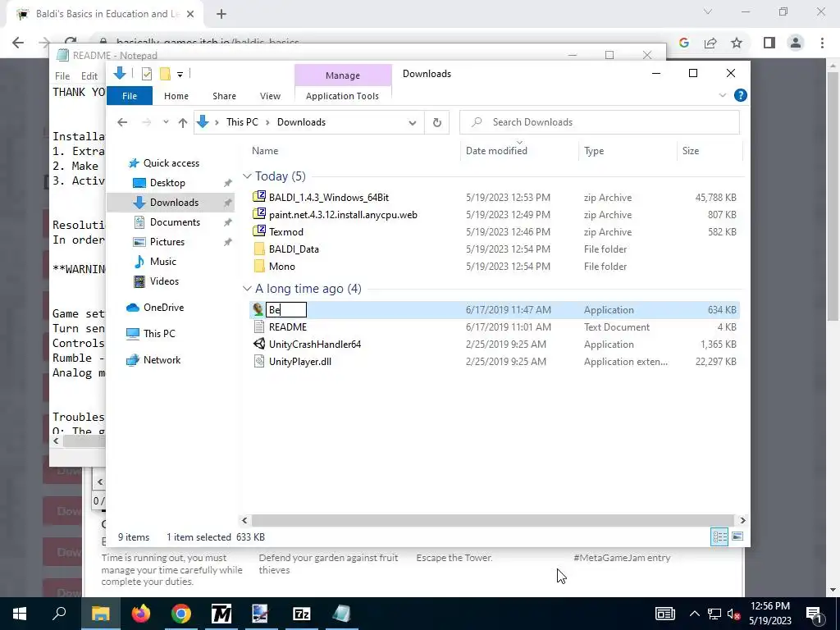Open the Manage contextual tab
Viewport: 840px width, 630px height.
pos(343,75)
